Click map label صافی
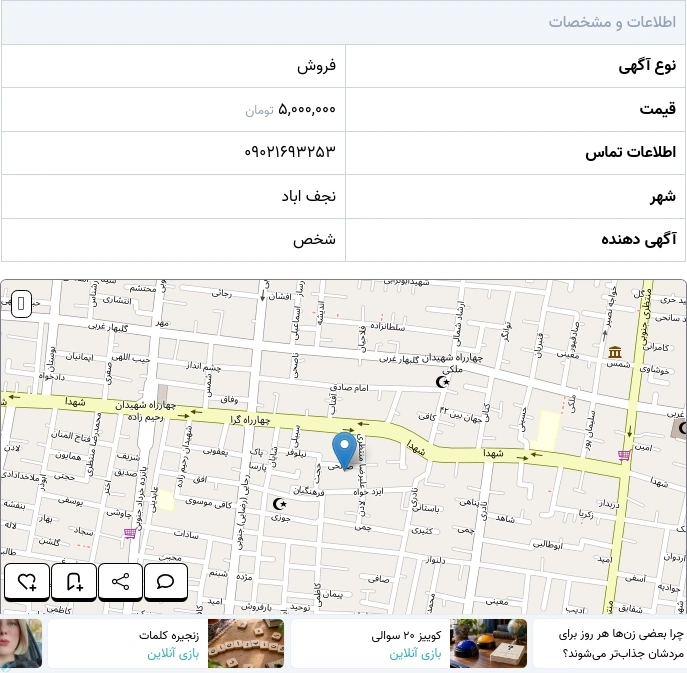This screenshot has width=687, height=673. (x=378, y=579)
